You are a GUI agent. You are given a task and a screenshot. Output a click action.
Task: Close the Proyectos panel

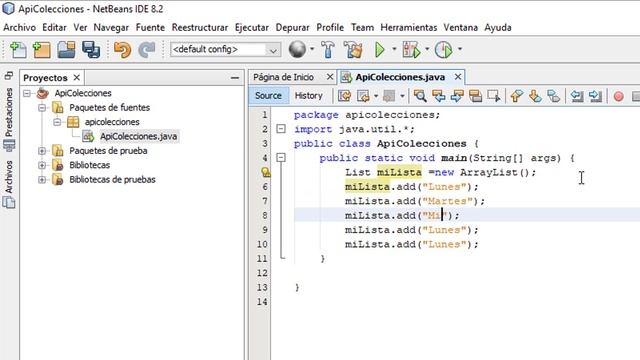(x=76, y=78)
